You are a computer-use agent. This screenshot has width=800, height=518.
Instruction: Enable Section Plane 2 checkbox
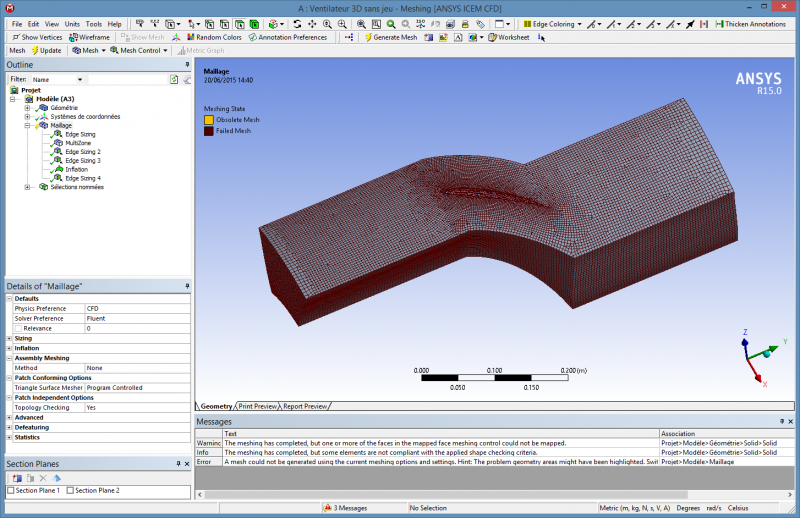70,491
